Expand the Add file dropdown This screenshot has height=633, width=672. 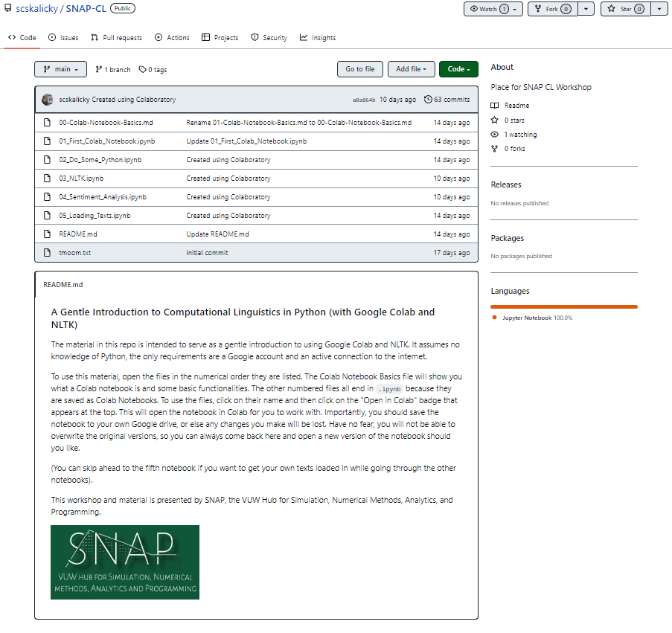(412, 69)
